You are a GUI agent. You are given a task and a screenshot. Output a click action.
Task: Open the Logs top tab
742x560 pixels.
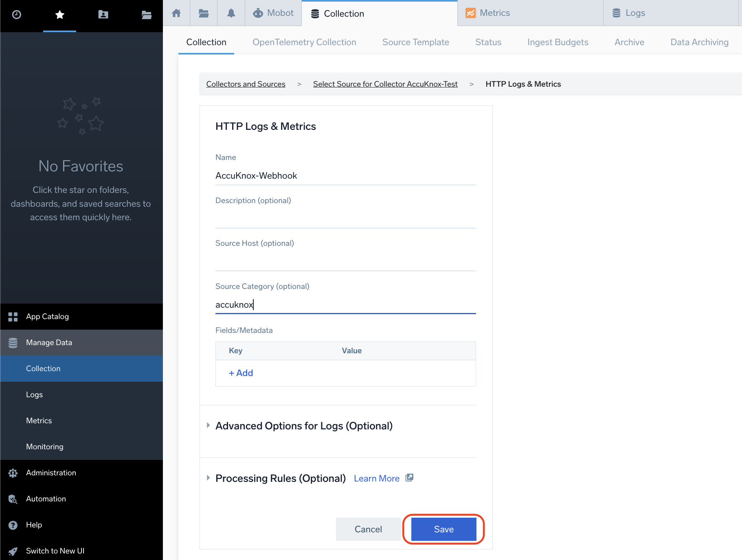click(671, 13)
